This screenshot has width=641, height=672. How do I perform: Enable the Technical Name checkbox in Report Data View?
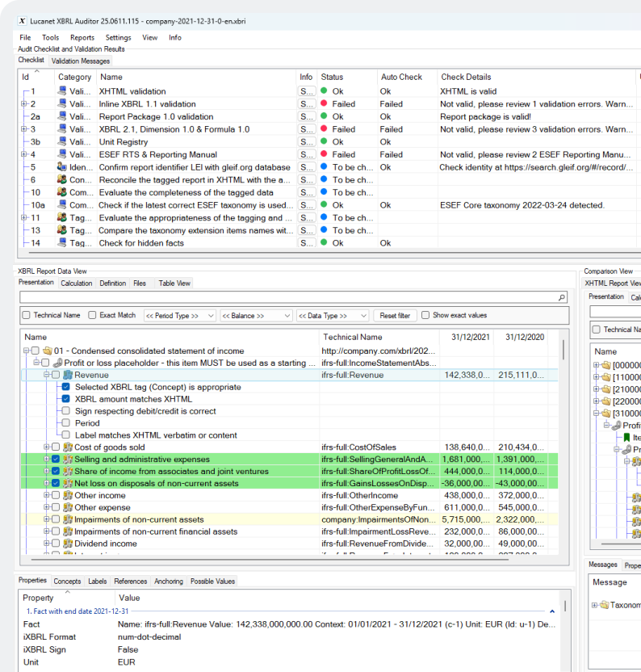(x=27, y=316)
